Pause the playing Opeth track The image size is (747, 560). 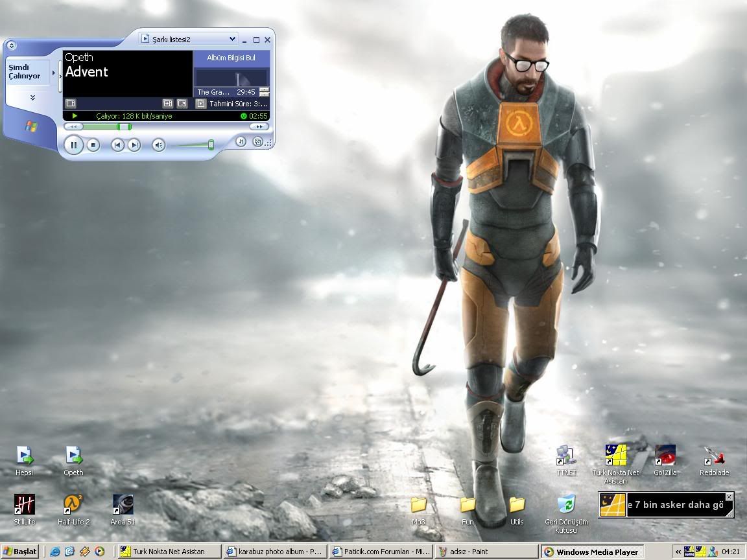(x=74, y=145)
